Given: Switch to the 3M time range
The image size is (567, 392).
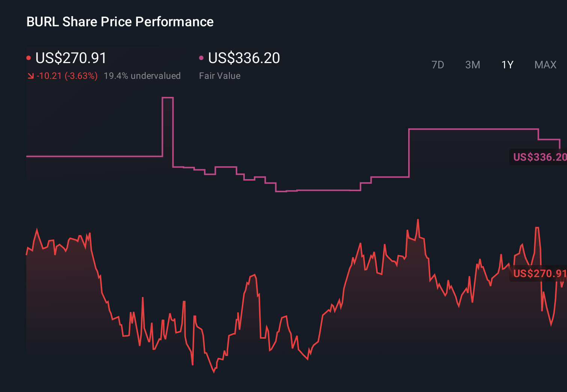Looking at the screenshot, I should point(472,65).
